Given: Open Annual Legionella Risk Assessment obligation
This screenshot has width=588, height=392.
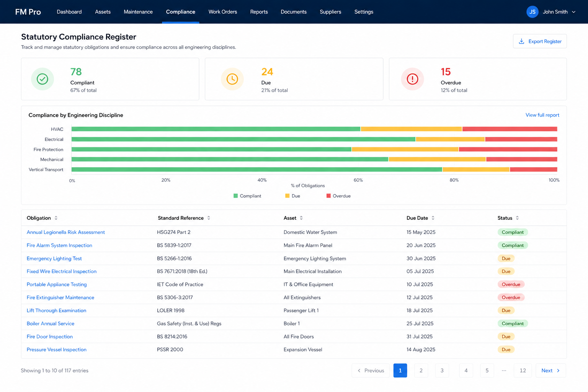Looking at the screenshot, I should 66,232.
